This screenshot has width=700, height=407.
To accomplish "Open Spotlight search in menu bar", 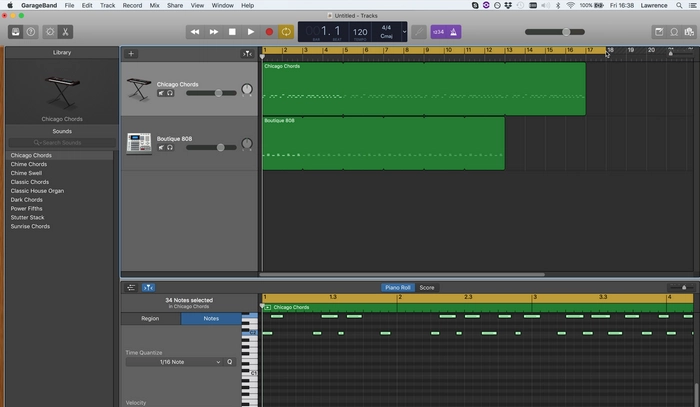I will (679, 5).
